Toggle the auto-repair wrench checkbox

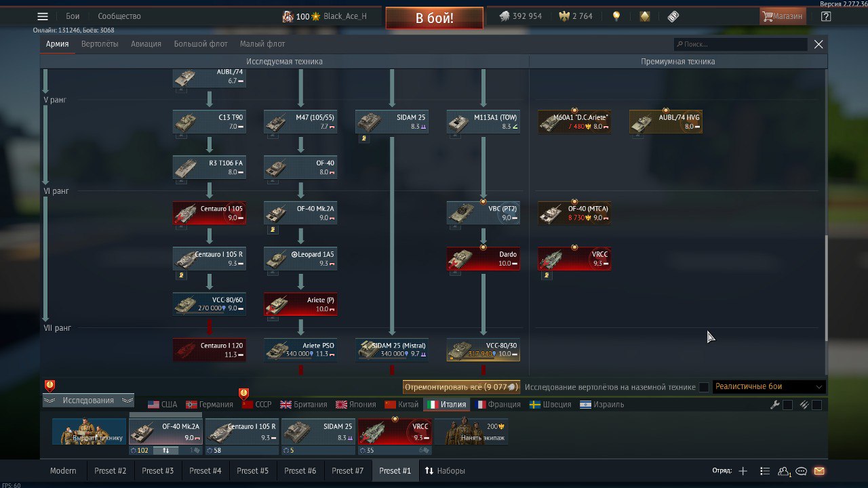click(x=787, y=405)
